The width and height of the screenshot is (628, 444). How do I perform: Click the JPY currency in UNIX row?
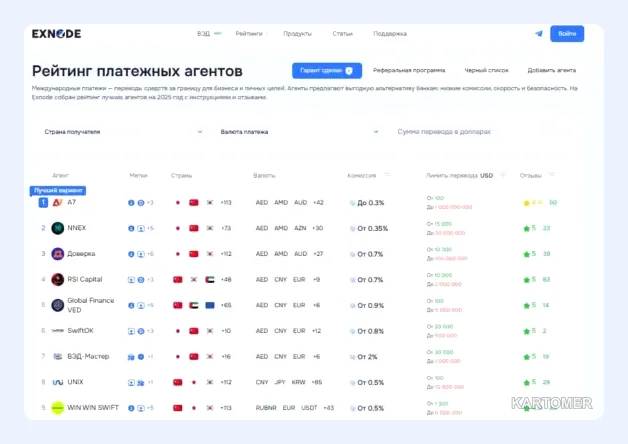[280, 382]
